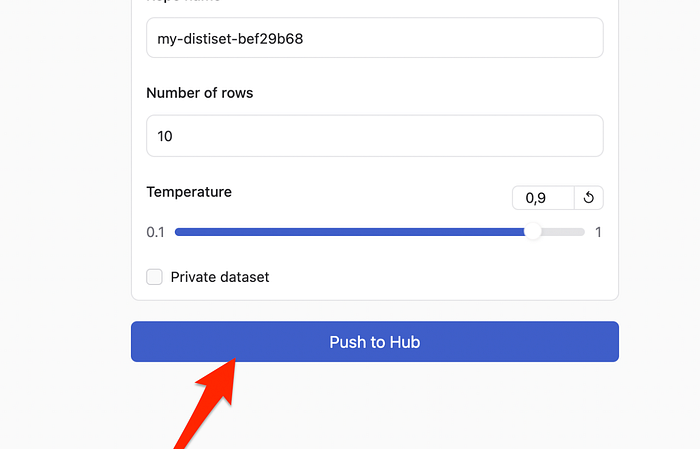Click the slider minimum label 0.1
Screen dimensions: 700x449
click(155, 232)
